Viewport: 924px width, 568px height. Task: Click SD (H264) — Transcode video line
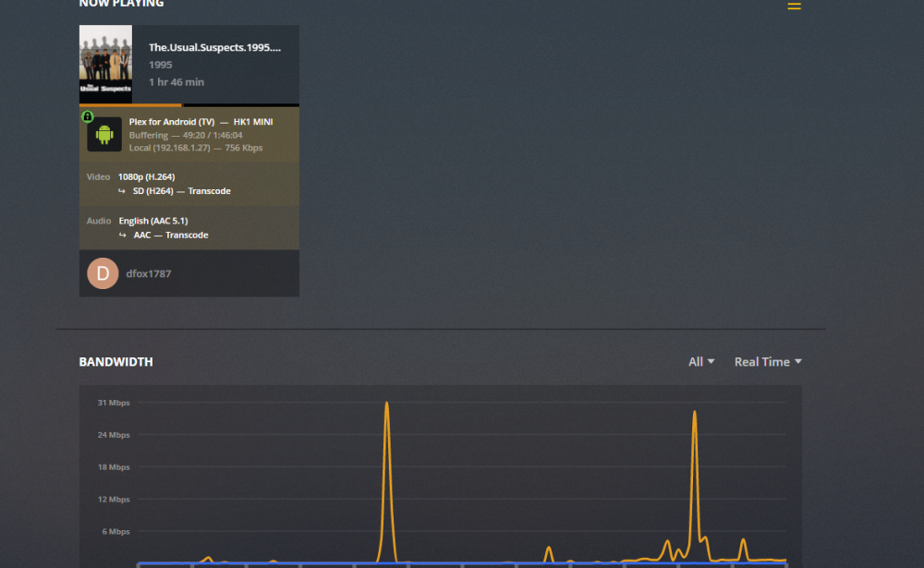click(181, 191)
